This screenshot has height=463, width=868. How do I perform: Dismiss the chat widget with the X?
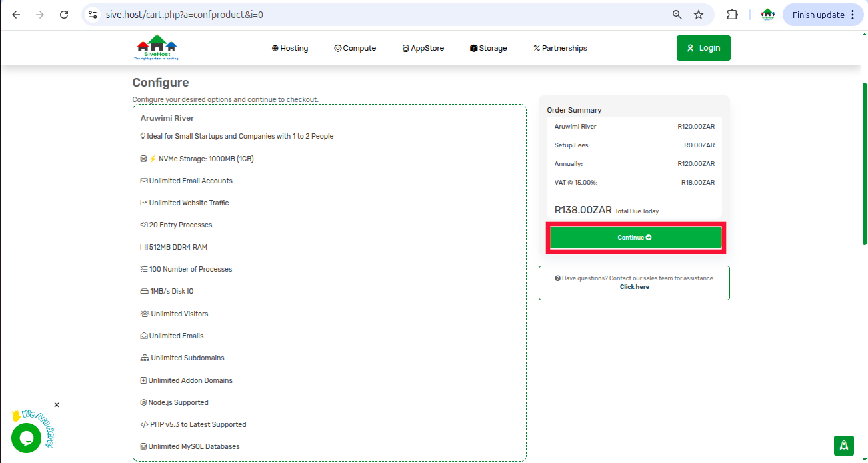(57, 405)
